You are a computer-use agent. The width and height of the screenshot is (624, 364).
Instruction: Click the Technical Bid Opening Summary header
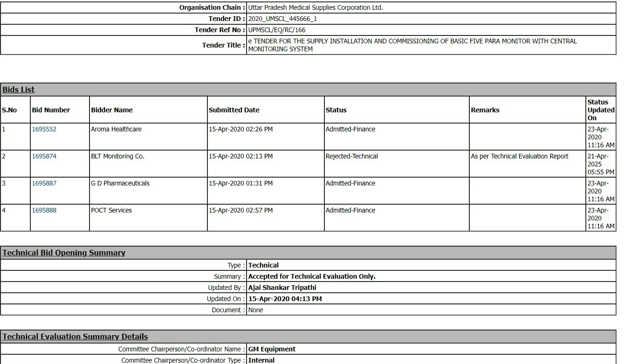tap(64, 253)
